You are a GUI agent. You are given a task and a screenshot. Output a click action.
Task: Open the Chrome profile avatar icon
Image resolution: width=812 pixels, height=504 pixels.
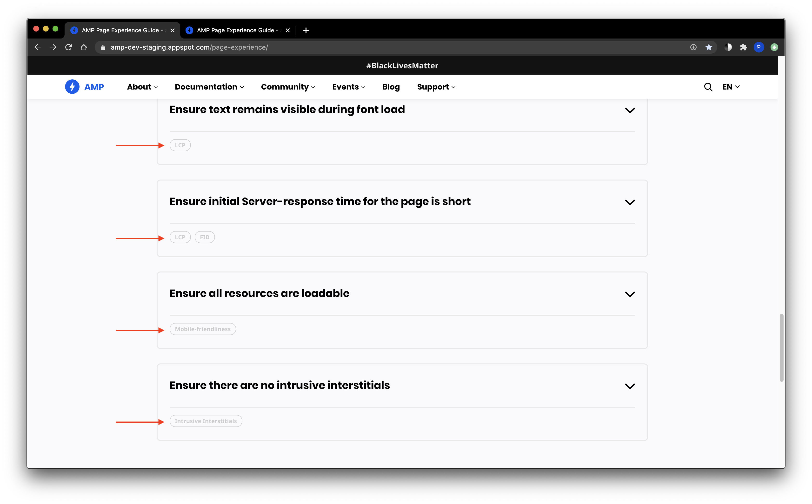(759, 47)
